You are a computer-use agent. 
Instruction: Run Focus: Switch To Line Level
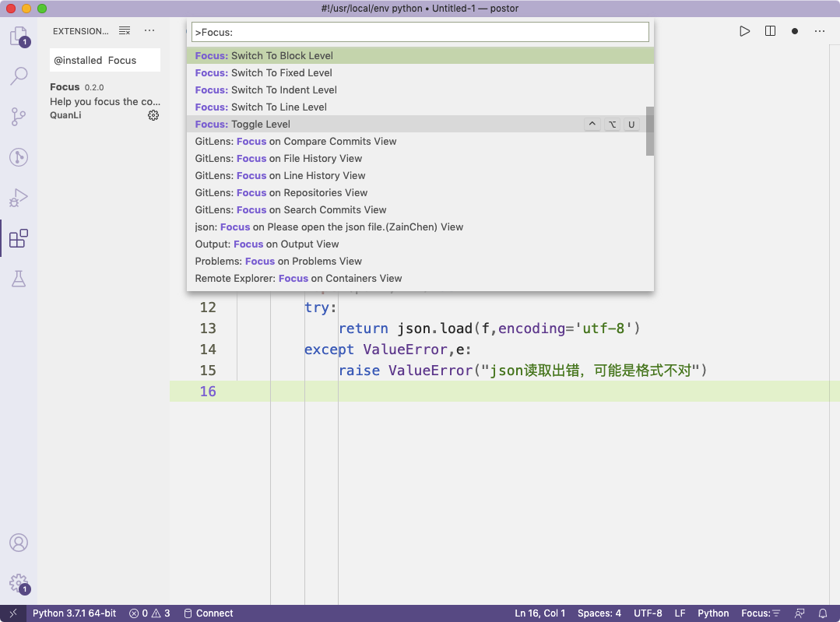(x=420, y=107)
